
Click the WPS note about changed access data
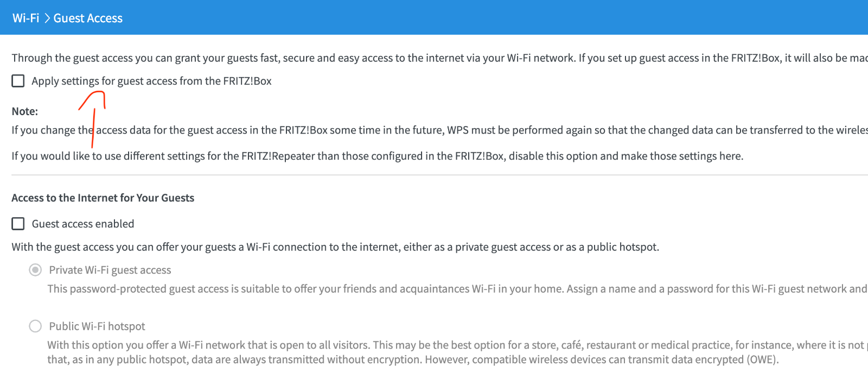pyautogui.click(x=440, y=130)
